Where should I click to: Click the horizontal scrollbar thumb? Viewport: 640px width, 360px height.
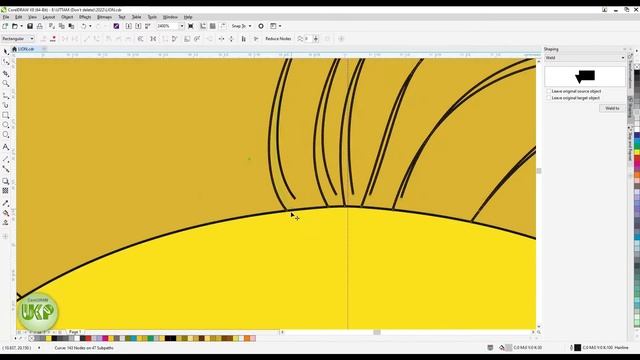point(377,332)
